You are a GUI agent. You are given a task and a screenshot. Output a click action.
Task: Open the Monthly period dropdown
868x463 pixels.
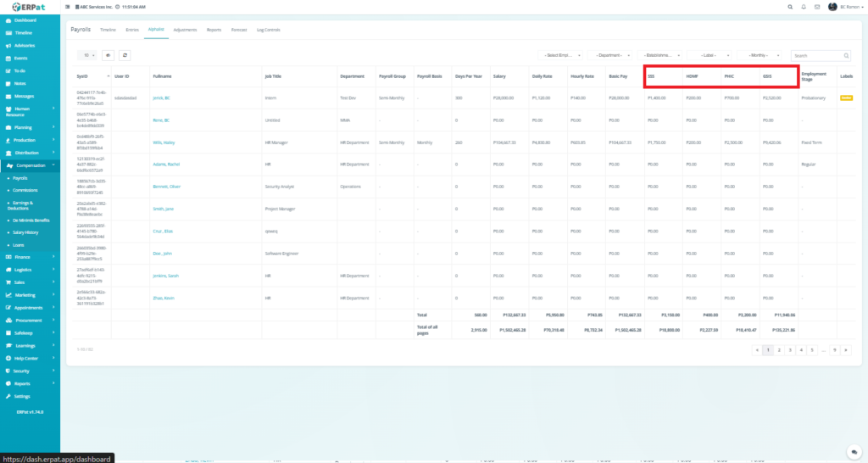coord(763,55)
